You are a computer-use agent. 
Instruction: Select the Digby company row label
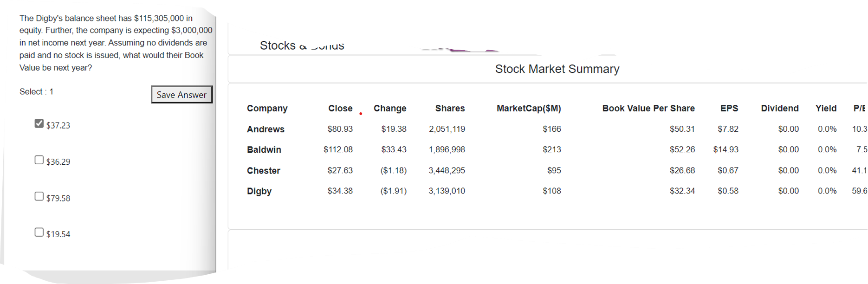[259, 191]
